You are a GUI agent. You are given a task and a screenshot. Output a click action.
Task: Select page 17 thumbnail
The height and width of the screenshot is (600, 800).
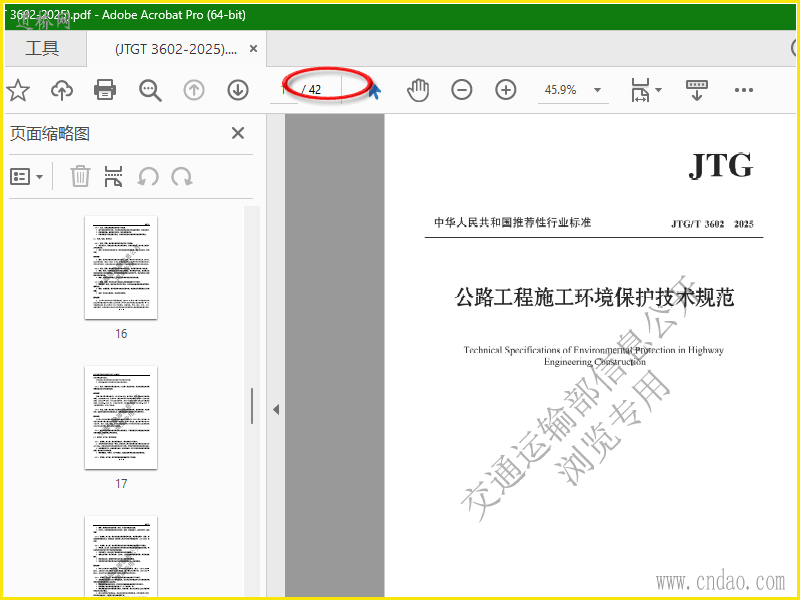[121, 418]
